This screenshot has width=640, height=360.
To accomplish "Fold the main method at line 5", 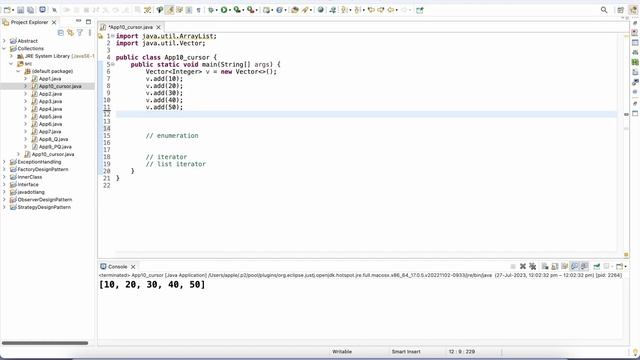I will tap(113, 64).
